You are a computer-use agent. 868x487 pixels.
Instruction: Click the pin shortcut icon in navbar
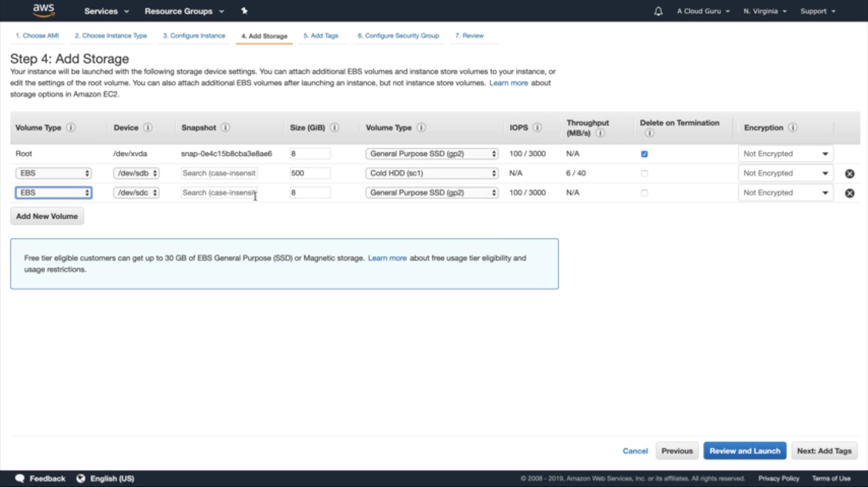coord(245,11)
